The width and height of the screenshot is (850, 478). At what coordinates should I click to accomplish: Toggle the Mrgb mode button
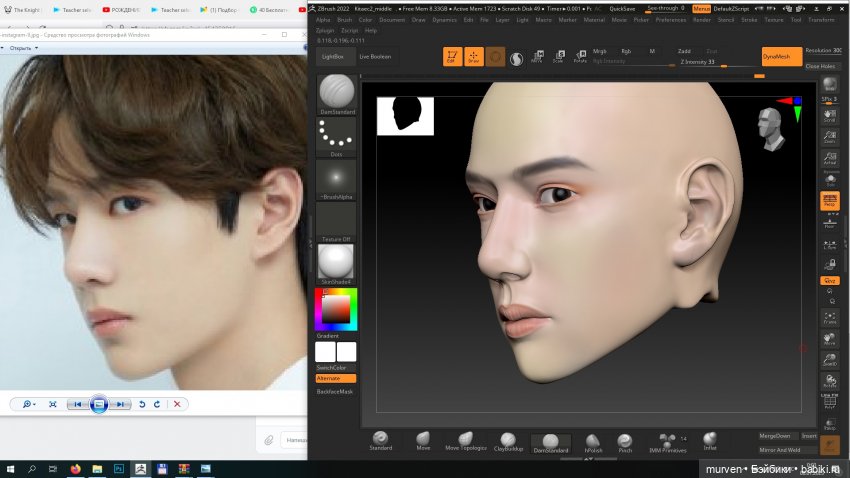pyautogui.click(x=600, y=51)
